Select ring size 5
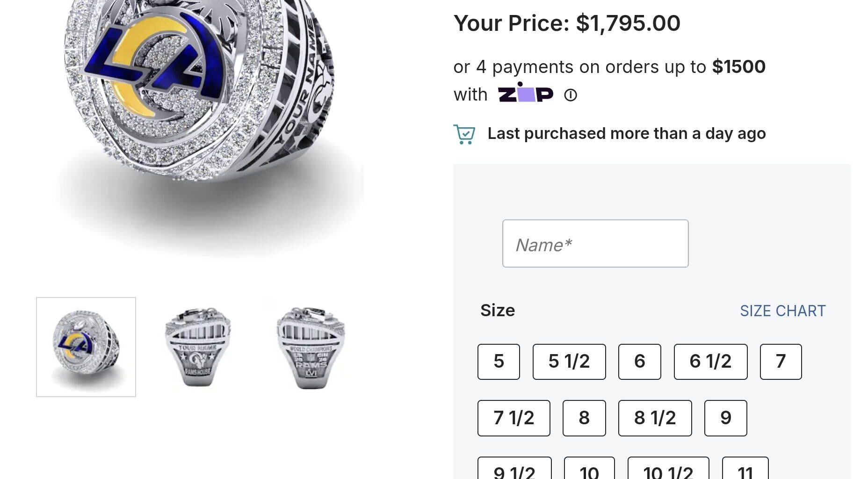 tap(499, 362)
